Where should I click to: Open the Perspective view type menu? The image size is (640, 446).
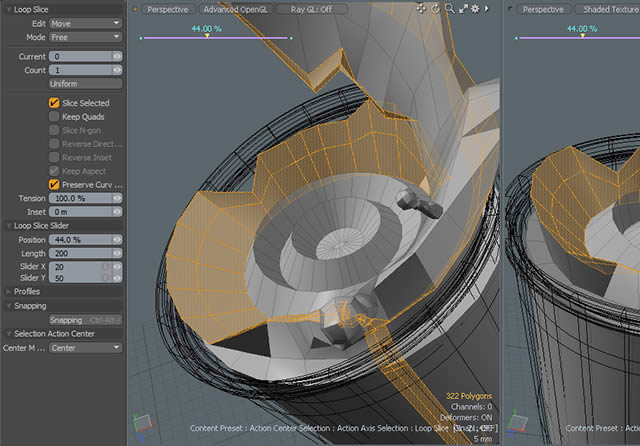pos(167,9)
